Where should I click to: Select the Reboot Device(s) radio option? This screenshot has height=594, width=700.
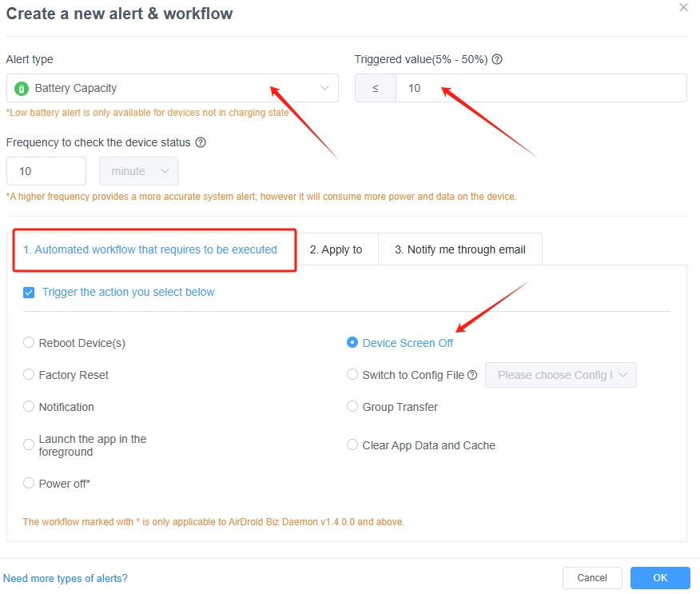click(x=29, y=343)
